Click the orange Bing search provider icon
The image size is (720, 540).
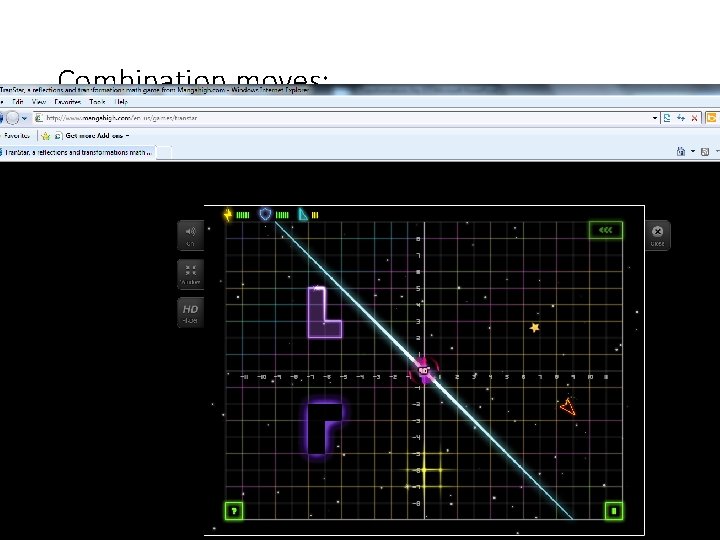click(x=712, y=118)
